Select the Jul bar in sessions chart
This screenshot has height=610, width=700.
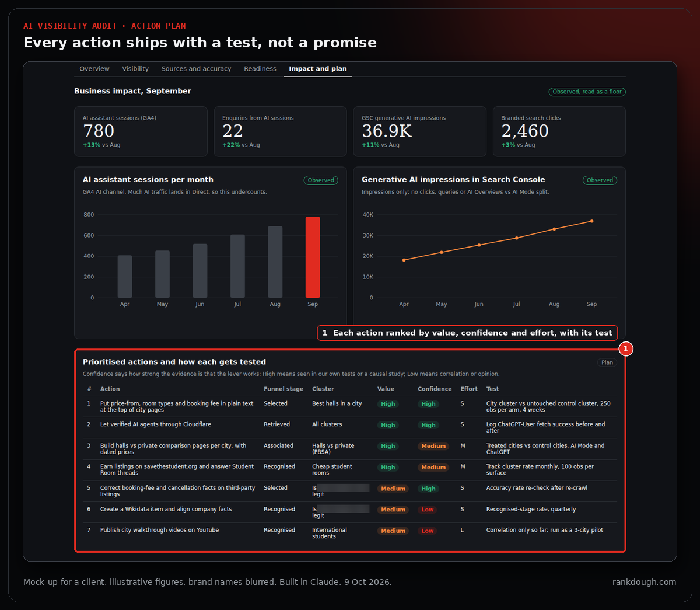tap(237, 266)
